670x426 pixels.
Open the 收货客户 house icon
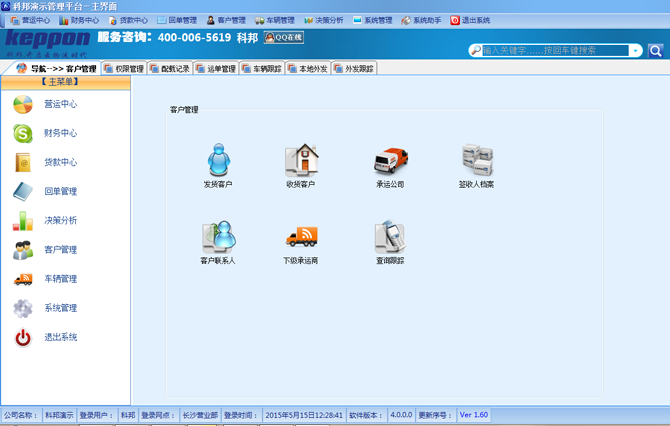point(302,160)
